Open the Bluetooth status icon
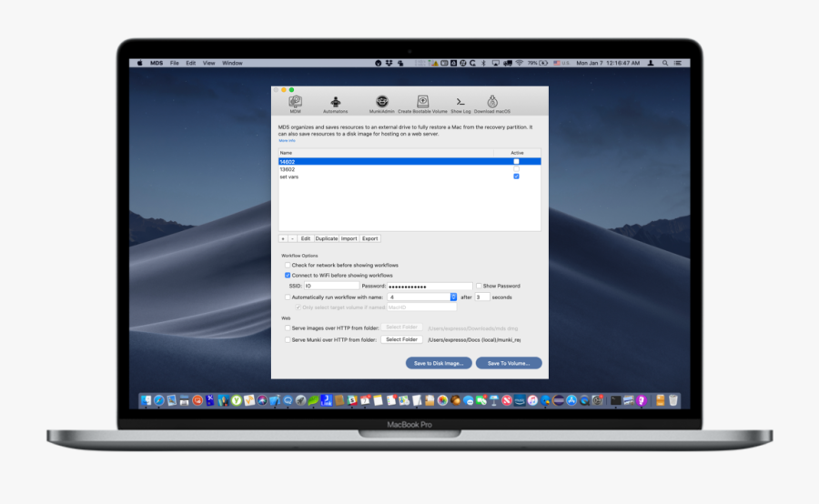 point(483,63)
